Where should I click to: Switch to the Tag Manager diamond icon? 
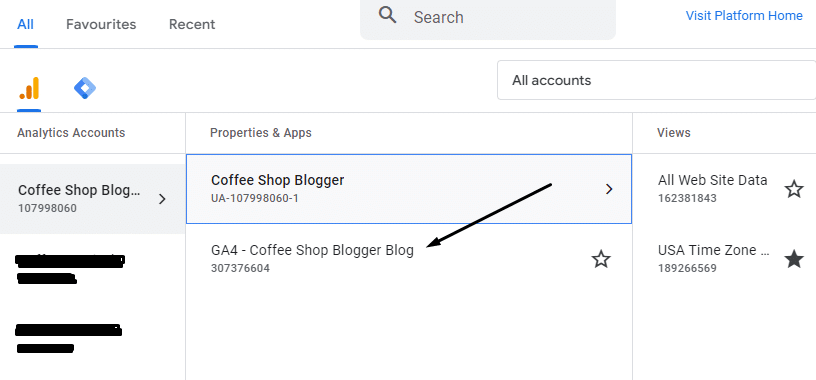pyautogui.click(x=85, y=88)
